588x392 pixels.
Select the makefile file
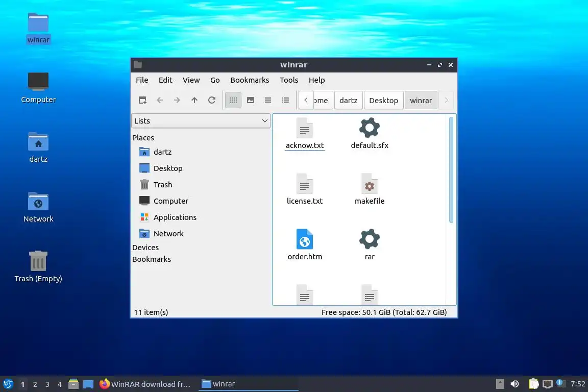click(370, 189)
